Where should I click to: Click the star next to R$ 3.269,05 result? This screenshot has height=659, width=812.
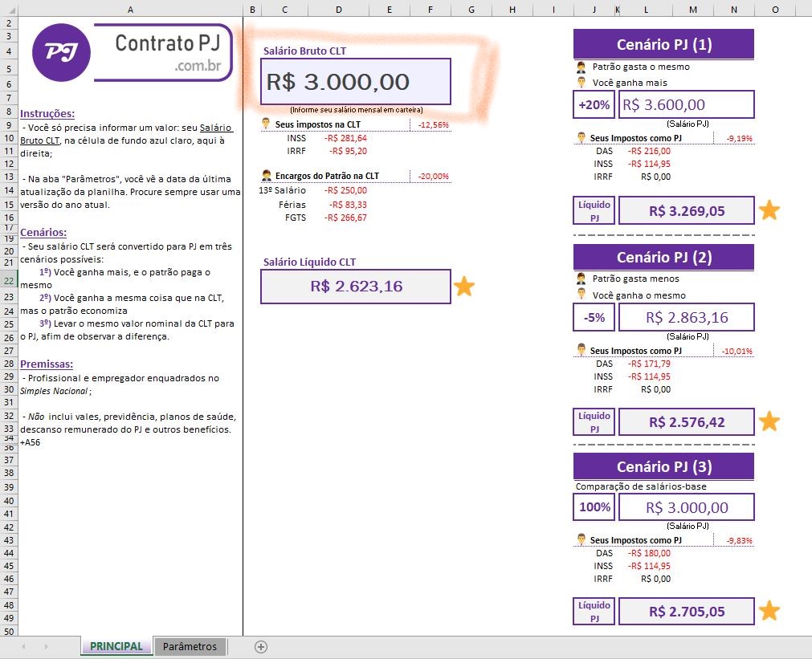[769, 209]
